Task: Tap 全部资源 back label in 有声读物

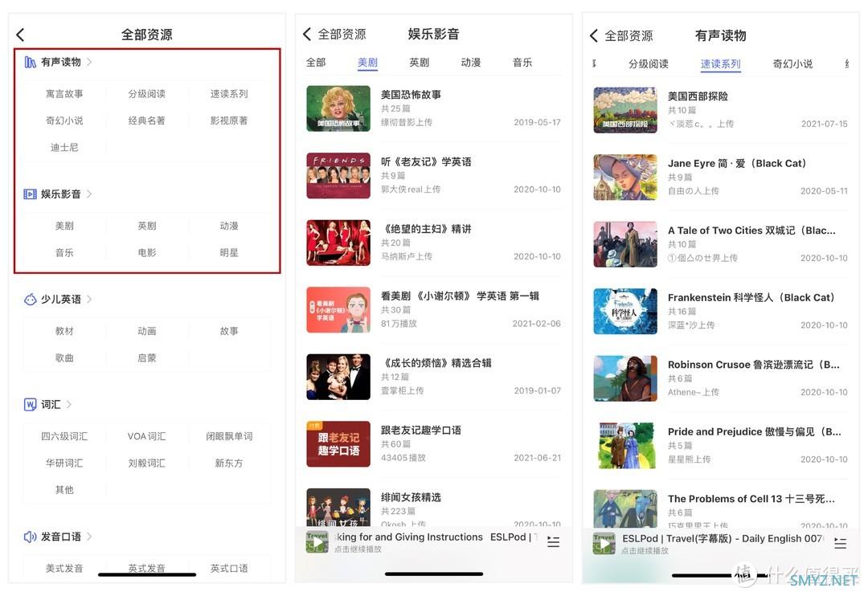Action: pos(628,36)
